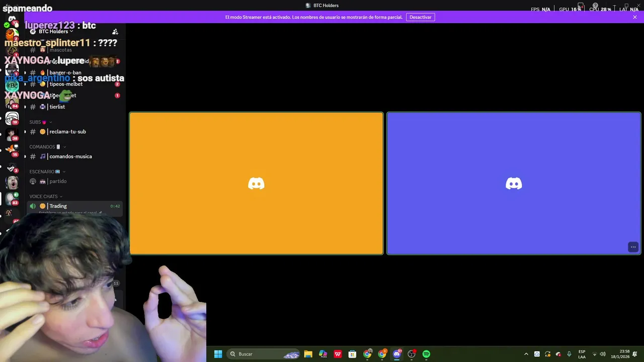Collapse the VOICE CHATS category
Screen dimensions: 644x362
pos(46,197)
